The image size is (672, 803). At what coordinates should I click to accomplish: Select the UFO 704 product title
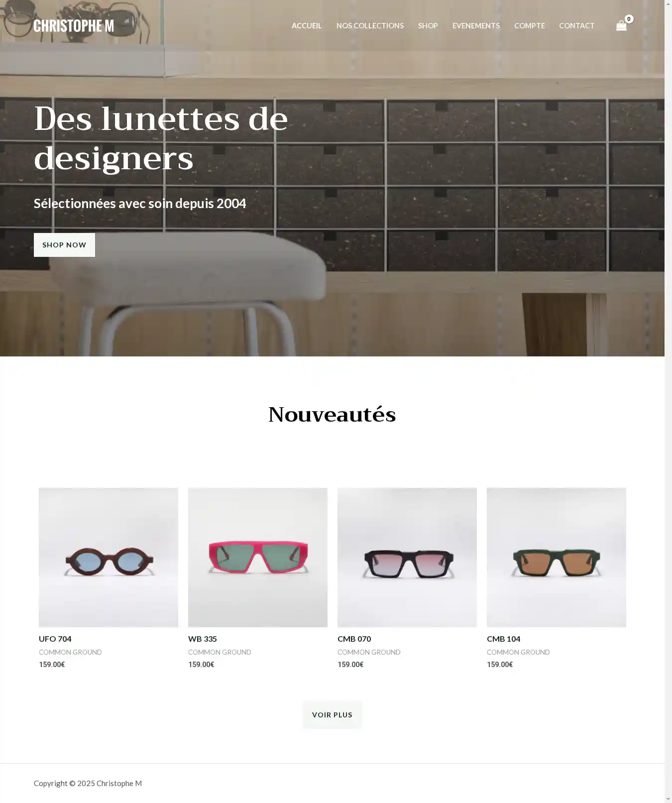coord(55,639)
